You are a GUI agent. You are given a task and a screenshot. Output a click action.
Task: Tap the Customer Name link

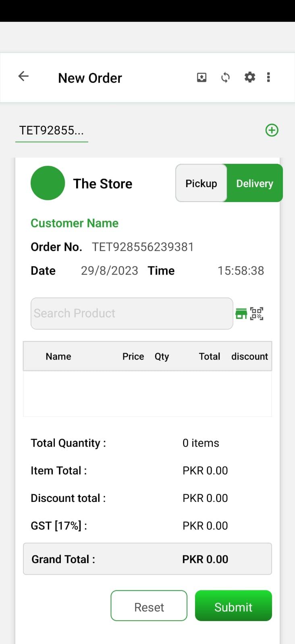point(75,223)
